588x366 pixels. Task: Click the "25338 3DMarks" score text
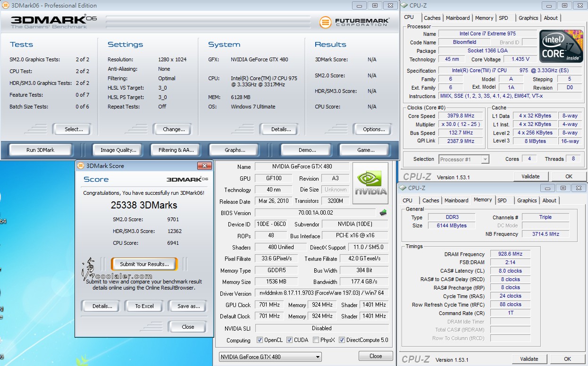[x=144, y=205]
